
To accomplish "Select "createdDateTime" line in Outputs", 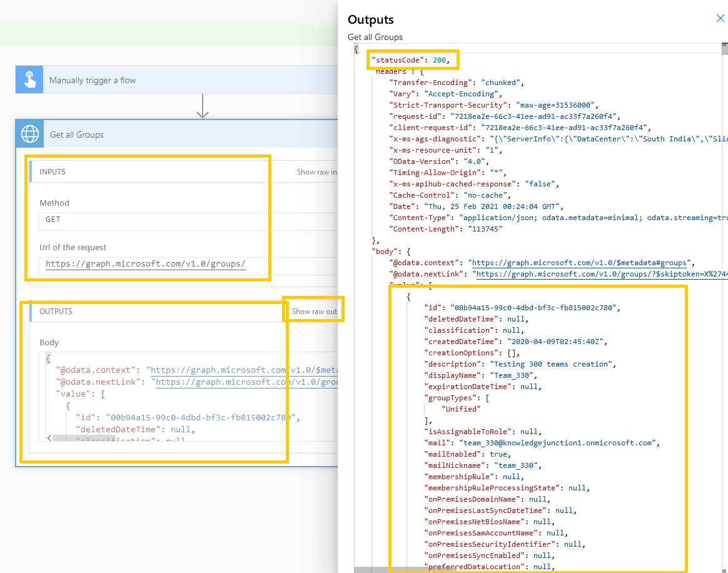I will tap(515, 342).
